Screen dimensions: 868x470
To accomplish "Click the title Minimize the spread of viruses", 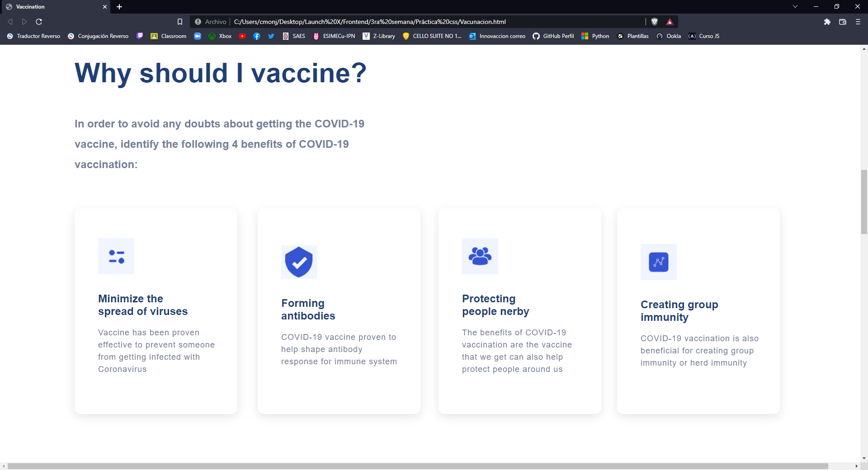I will [x=143, y=305].
